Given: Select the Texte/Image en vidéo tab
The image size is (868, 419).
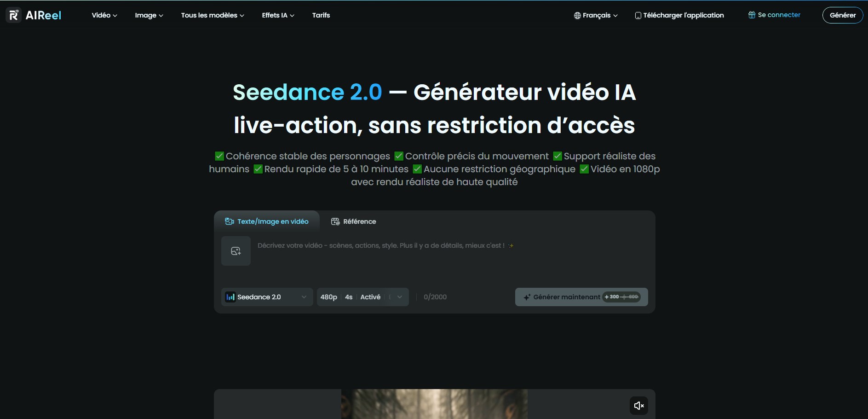Looking at the screenshot, I should 267,221.
